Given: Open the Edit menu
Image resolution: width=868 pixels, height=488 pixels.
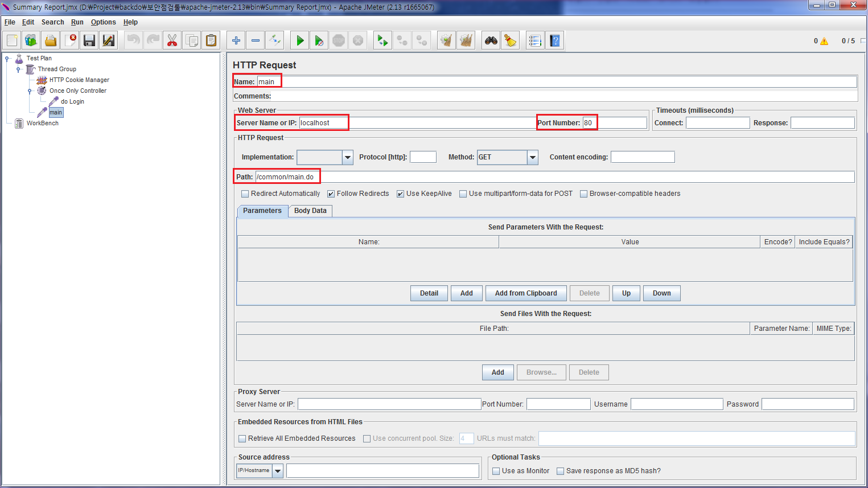Looking at the screenshot, I should click(x=28, y=22).
